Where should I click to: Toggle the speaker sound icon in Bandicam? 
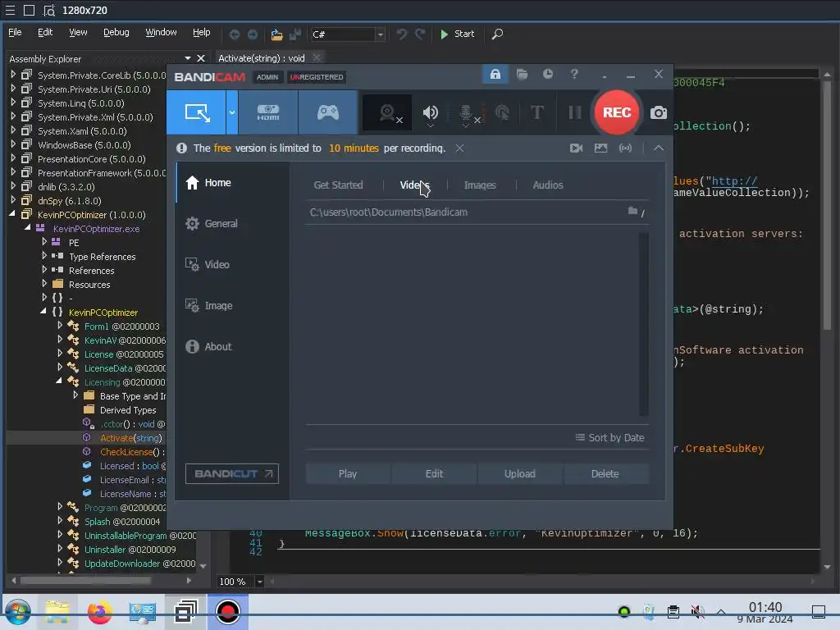click(430, 112)
